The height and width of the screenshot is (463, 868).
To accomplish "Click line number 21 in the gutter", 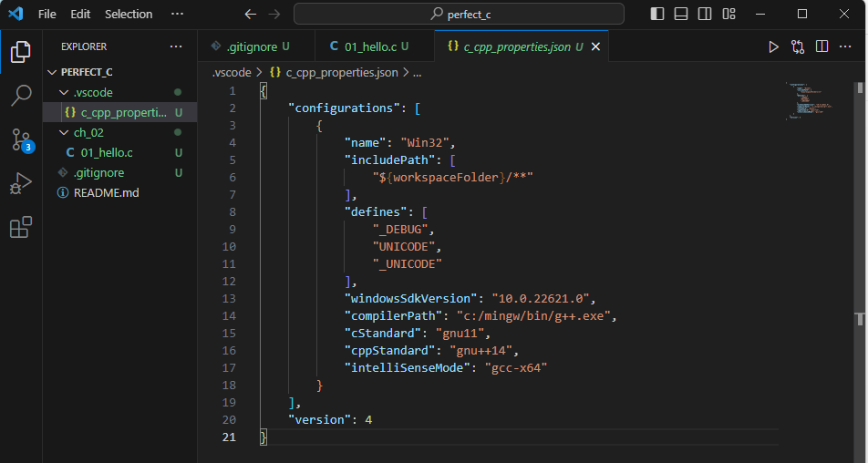I will coord(229,437).
